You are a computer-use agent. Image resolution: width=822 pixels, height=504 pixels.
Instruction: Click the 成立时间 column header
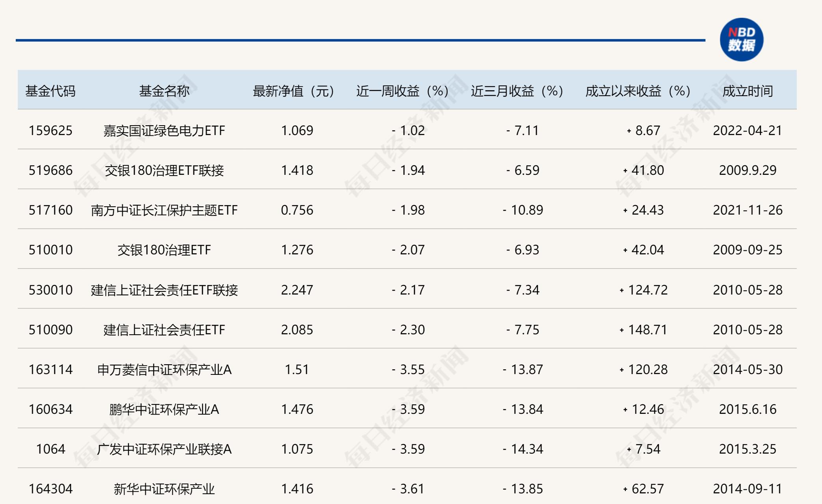(x=748, y=91)
